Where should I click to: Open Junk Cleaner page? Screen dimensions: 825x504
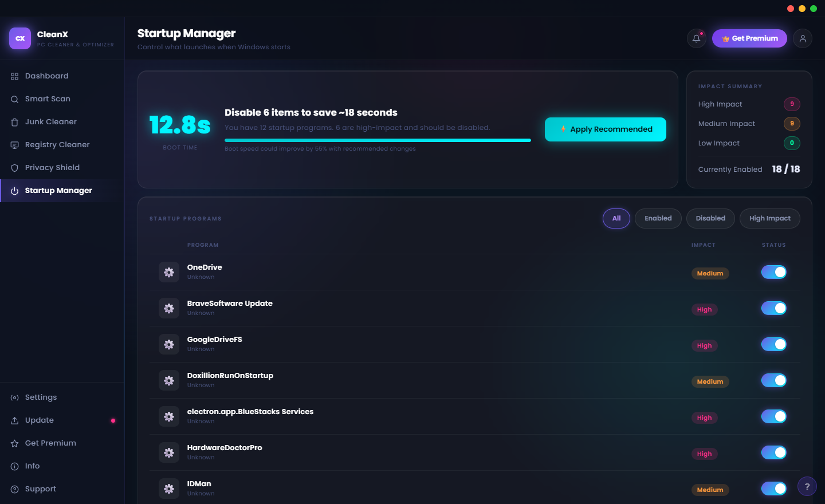coord(62,122)
